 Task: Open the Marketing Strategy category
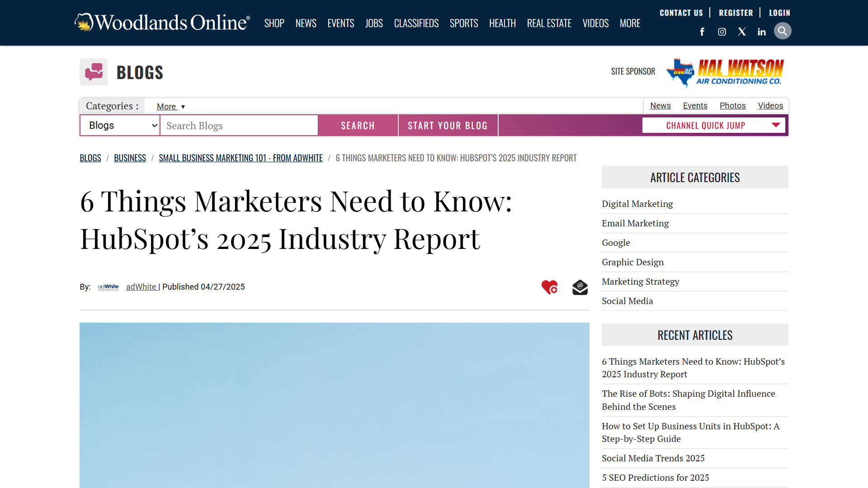pyautogui.click(x=641, y=282)
